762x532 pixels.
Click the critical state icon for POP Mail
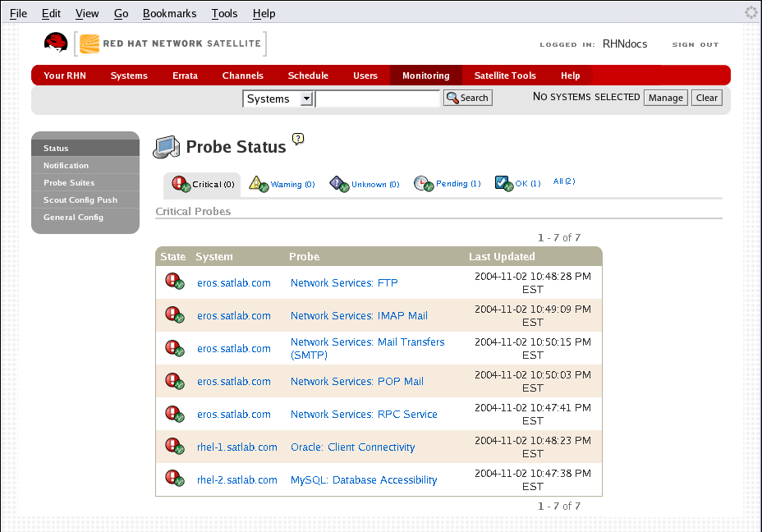click(174, 381)
